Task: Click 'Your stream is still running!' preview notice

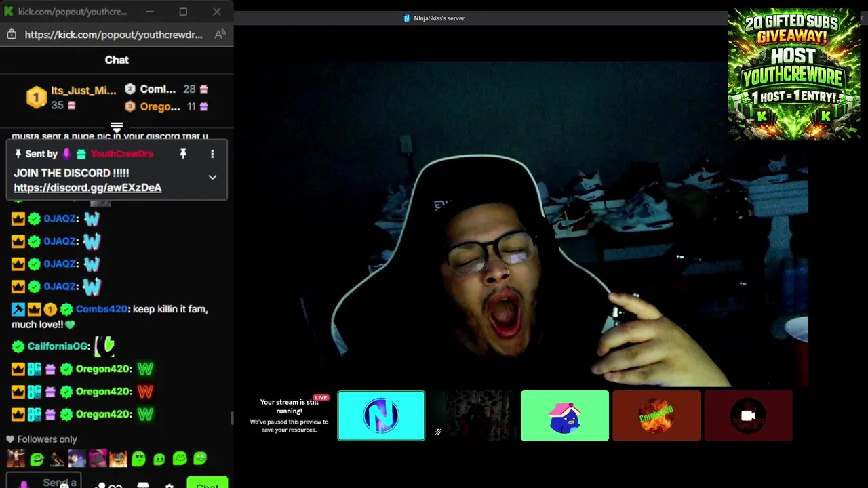Action: click(x=289, y=406)
